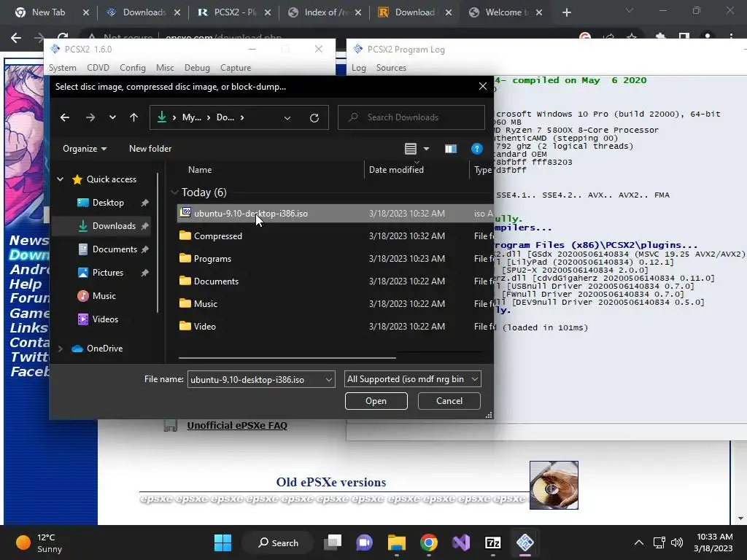Image resolution: width=747 pixels, height=560 pixels.
Task: Expand the OneDrive tree node
Action: click(60, 349)
